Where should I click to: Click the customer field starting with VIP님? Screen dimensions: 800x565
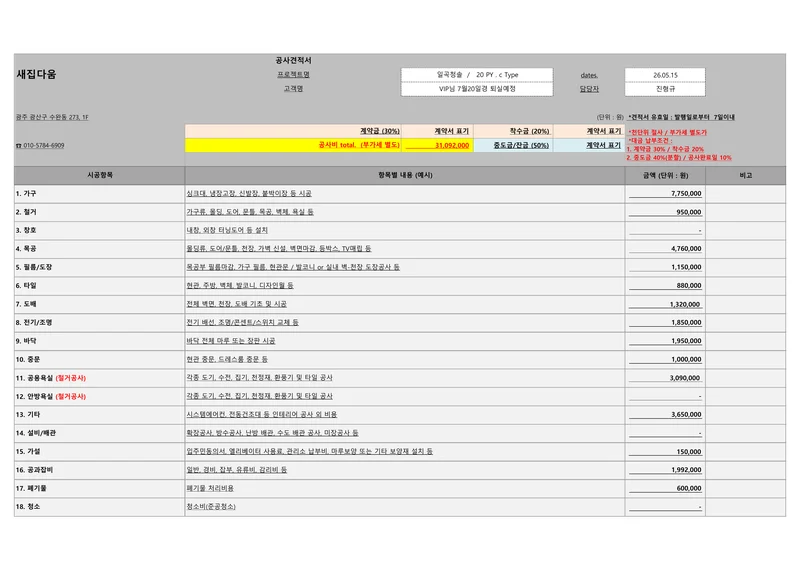[477, 89]
